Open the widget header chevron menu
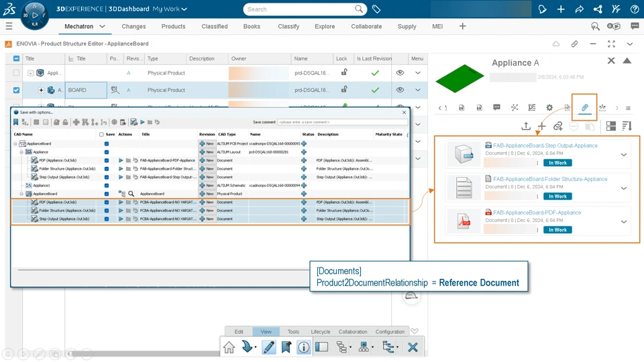This screenshot has width=644, height=362. [x=630, y=44]
